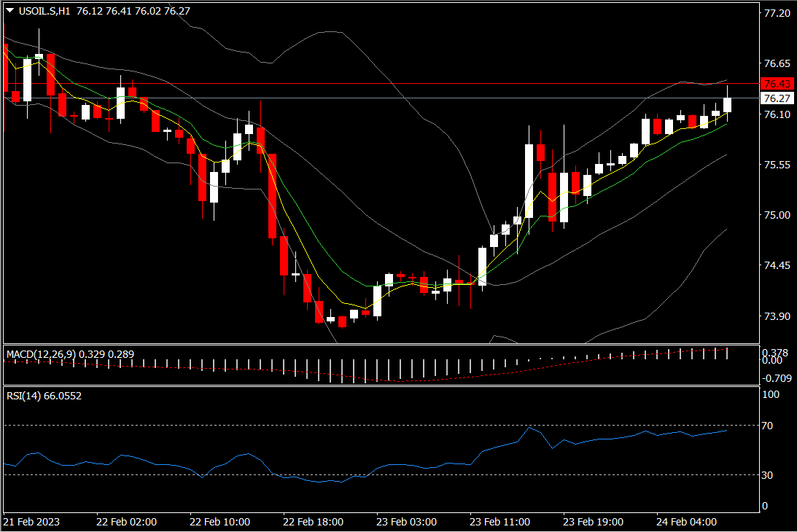Screen dimensions: 797x532
Task: Click the 75.00 price scale label
Action: (776, 216)
